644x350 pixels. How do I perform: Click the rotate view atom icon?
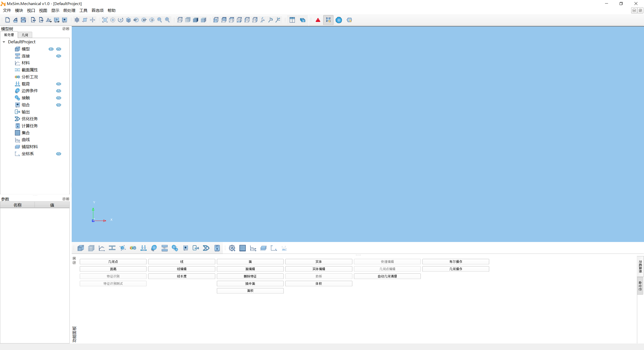click(x=77, y=20)
